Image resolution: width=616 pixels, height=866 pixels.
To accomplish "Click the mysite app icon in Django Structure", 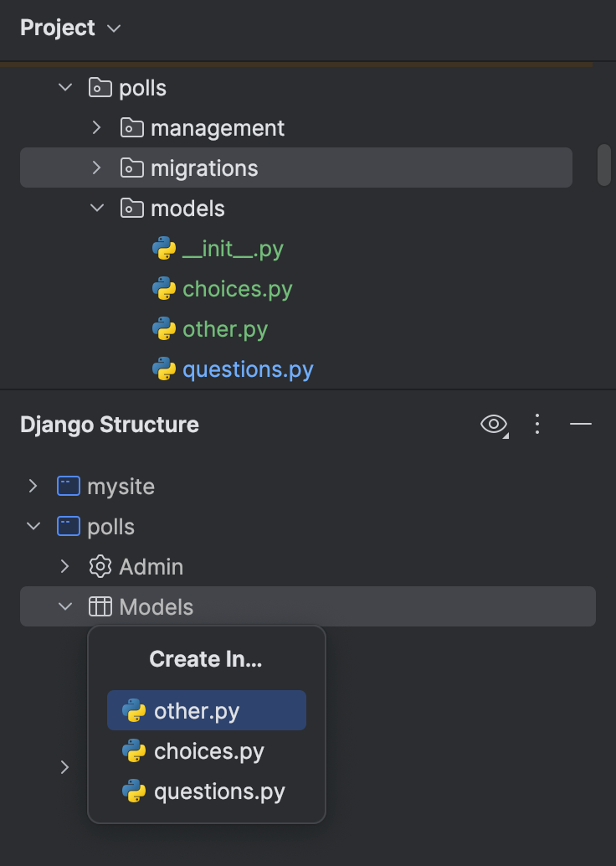I will coord(67,486).
